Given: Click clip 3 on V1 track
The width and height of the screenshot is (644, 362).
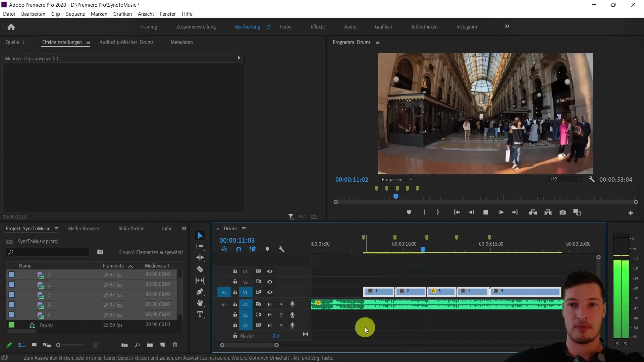Looking at the screenshot, I should point(441,292).
